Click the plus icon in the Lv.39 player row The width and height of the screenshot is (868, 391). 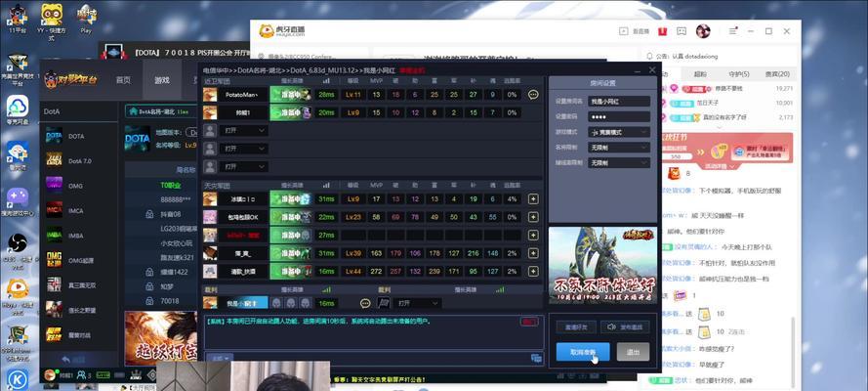533,253
